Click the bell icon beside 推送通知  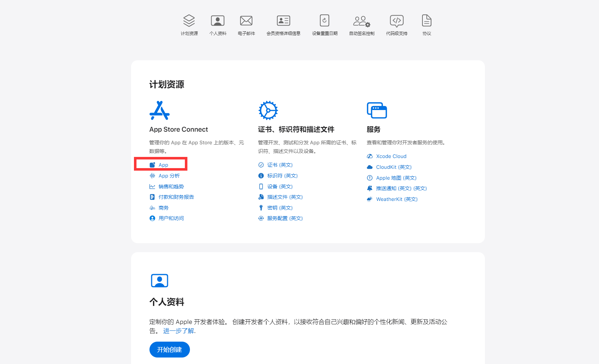coord(370,188)
